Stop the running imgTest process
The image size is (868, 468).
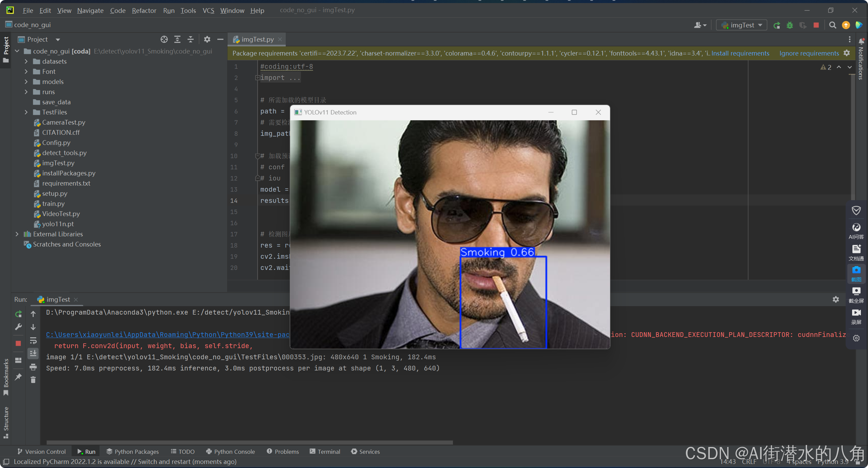coord(816,25)
